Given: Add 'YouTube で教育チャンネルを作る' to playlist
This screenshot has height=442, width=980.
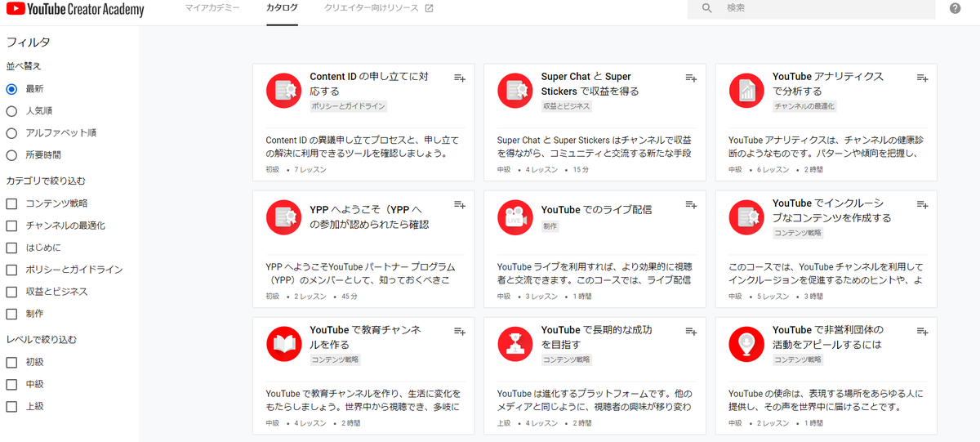Looking at the screenshot, I should (x=460, y=331).
